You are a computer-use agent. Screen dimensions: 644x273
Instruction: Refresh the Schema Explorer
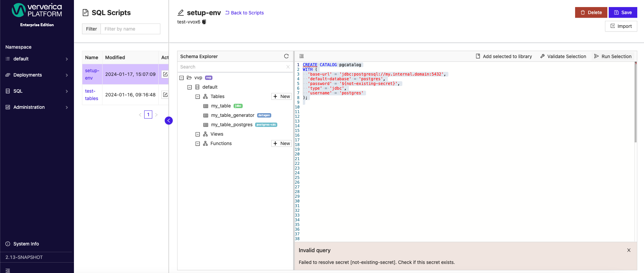286,56
